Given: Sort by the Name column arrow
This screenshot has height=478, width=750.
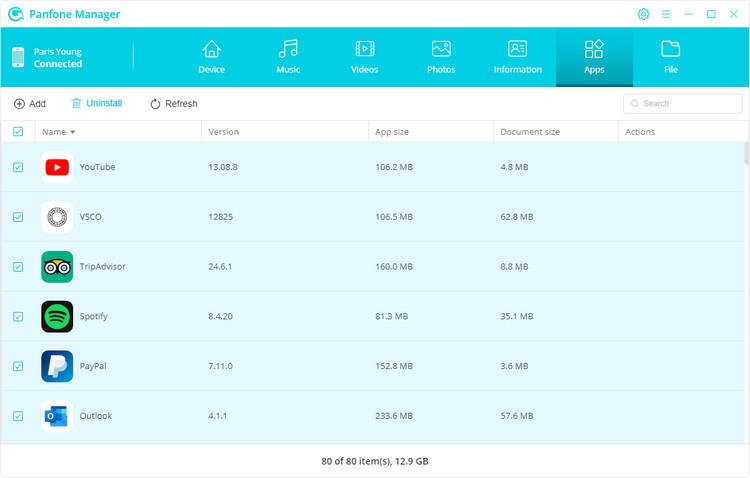Looking at the screenshot, I should [x=73, y=132].
